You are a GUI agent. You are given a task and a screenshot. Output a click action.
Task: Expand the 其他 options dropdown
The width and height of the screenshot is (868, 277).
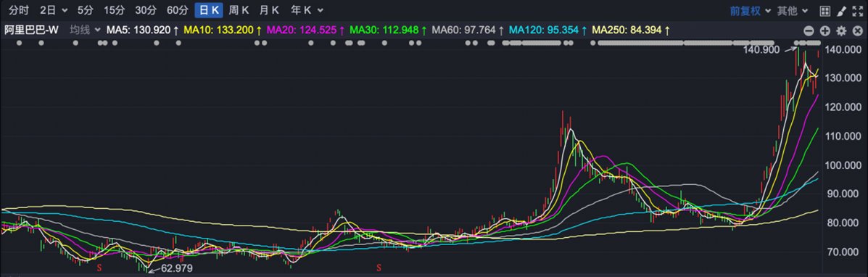pos(793,11)
